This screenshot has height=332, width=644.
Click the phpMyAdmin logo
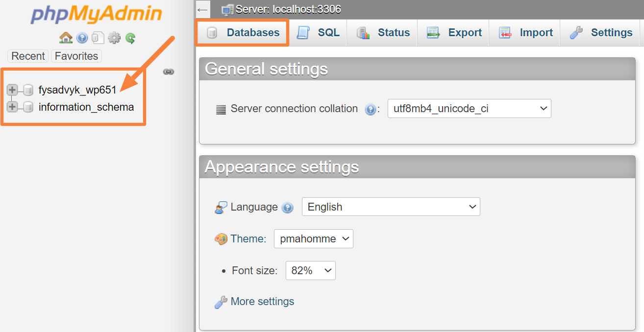coord(96,14)
